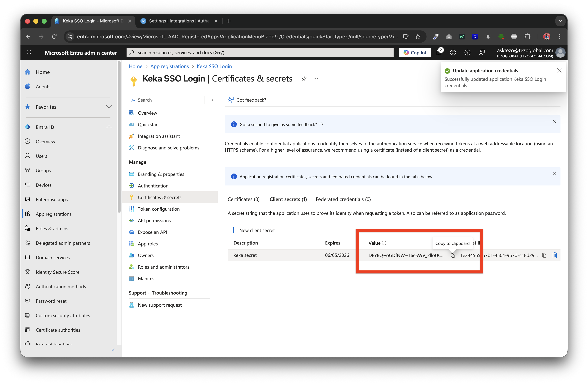Click the help question mark icon

click(467, 52)
